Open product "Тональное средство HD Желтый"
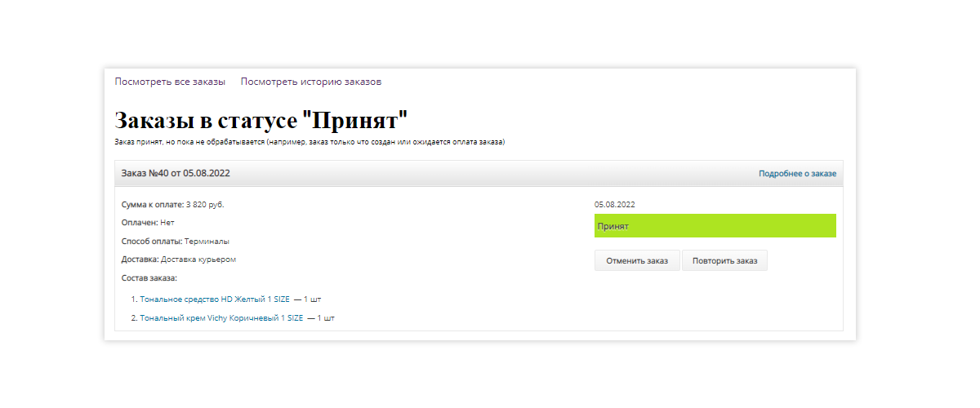The image size is (980, 408). (x=215, y=299)
